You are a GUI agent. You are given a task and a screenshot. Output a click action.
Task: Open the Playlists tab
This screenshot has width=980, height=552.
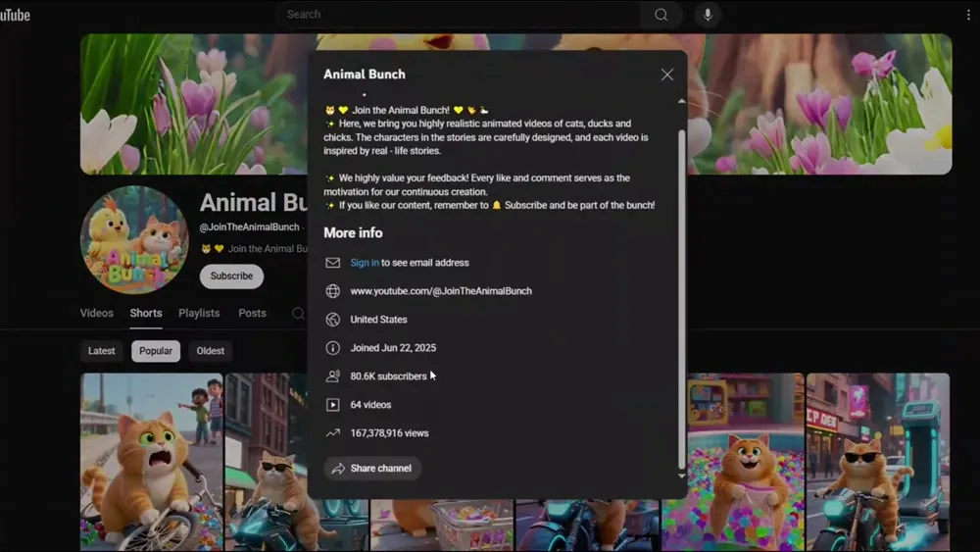tap(199, 314)
